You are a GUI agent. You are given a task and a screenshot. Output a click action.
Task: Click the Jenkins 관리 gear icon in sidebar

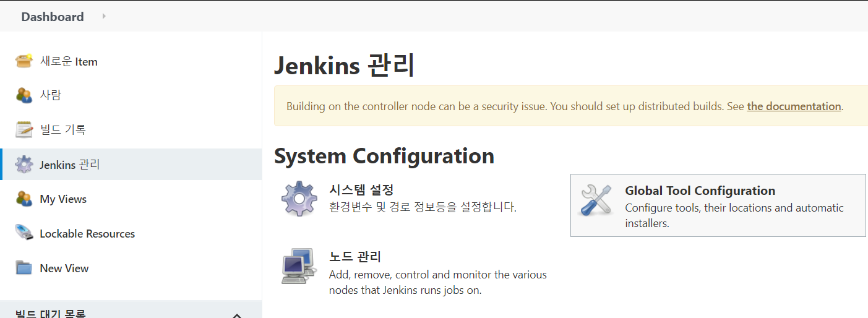point(24,165)
